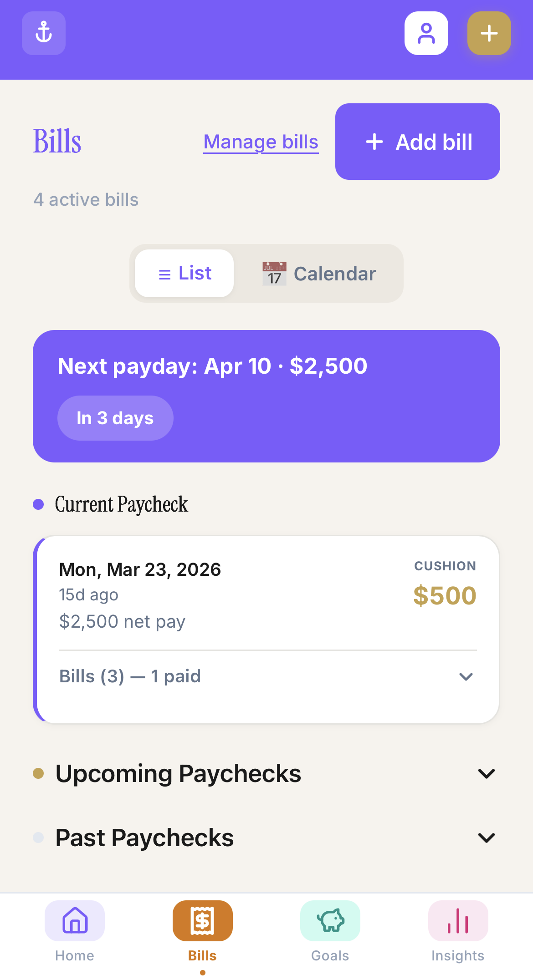Open Goals via the piggy bank icon
Viewport: 533px width, 980px height.
330,920
